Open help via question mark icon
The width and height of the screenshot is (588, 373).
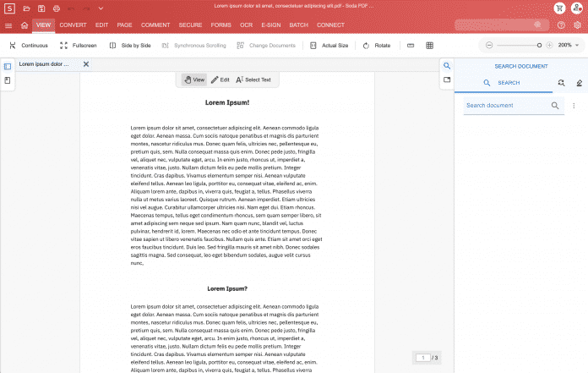coord(561,25)
